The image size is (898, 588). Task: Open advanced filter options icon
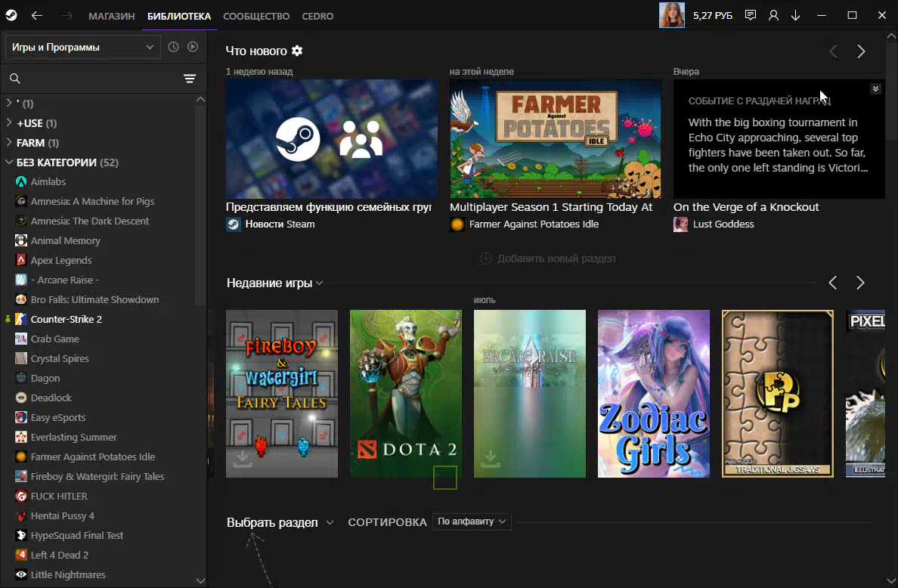190,79
